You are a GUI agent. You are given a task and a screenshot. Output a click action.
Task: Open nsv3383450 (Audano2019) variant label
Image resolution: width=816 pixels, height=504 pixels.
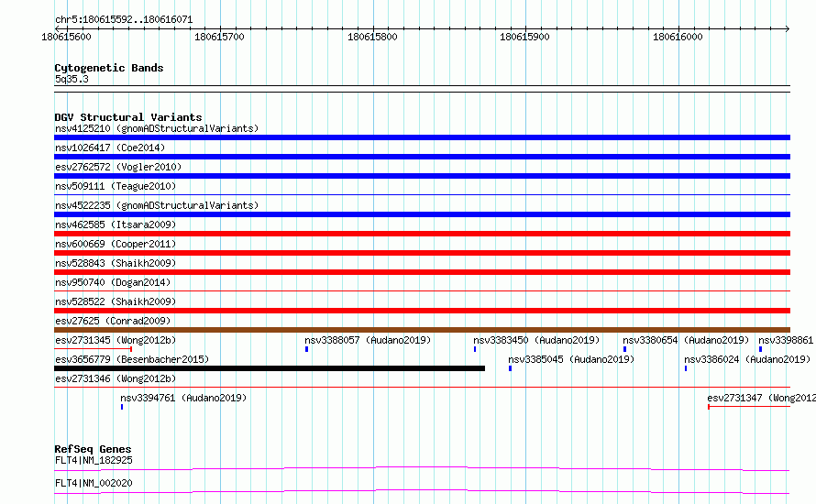536,340
